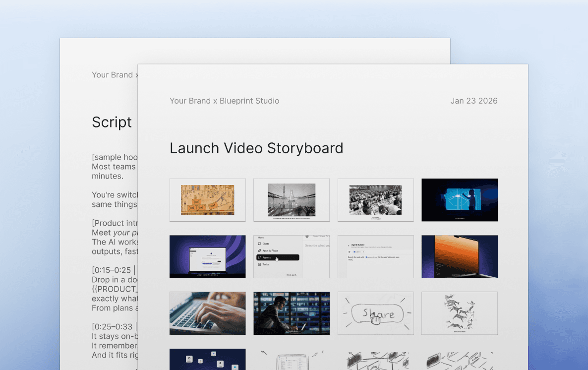
Task: Click the [sample hoo line on Script page
Action: 115,157
